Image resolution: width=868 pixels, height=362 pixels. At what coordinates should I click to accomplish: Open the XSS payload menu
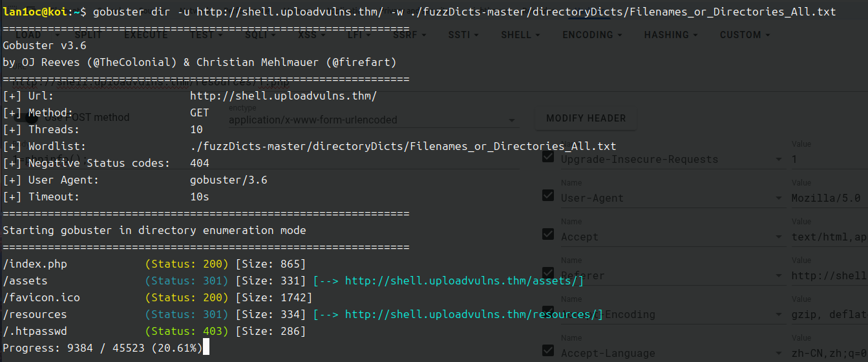(312, 35)
